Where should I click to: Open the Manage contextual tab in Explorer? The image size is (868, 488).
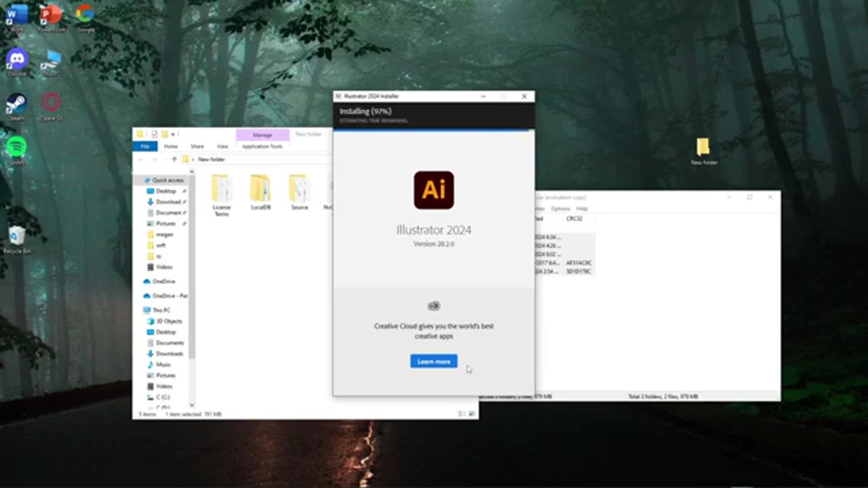(262, 135)
